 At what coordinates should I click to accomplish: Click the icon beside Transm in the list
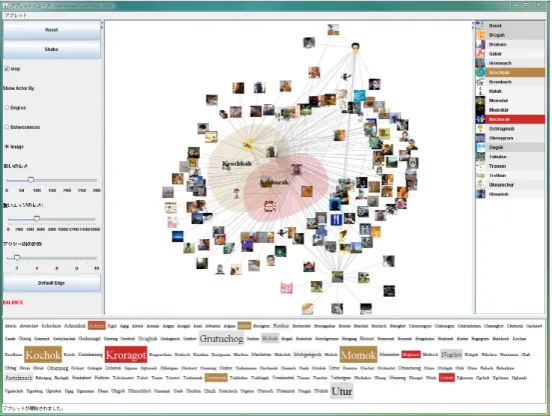[x=481, y=166]
